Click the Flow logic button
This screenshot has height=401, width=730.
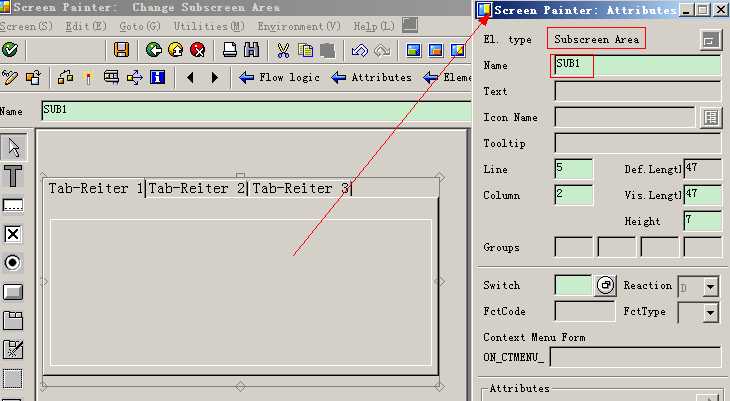(x=280, y=77)
